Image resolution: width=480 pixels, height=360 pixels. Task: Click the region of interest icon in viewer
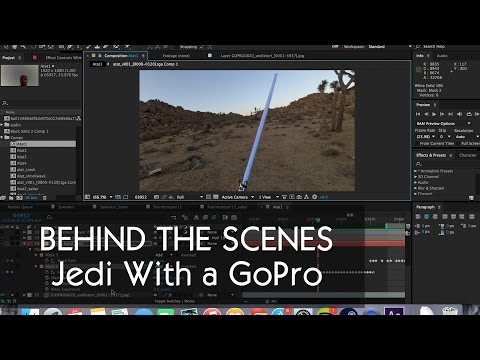pos(208,197)
